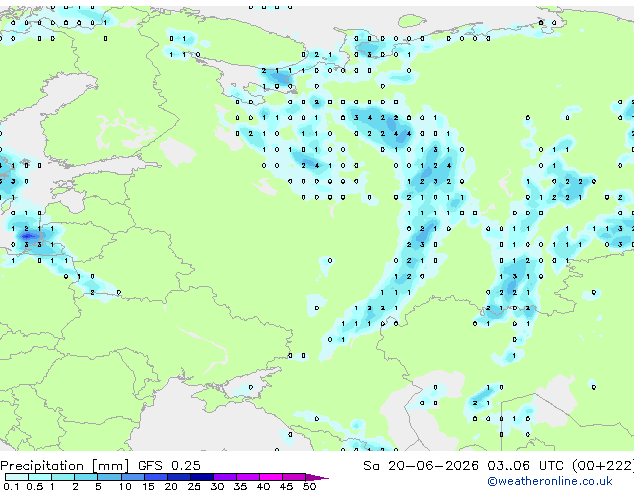Image resolution: width=634 pixels, height=490 pixels.
Task: Click the legend label 0.5
Action: [34, 486]
